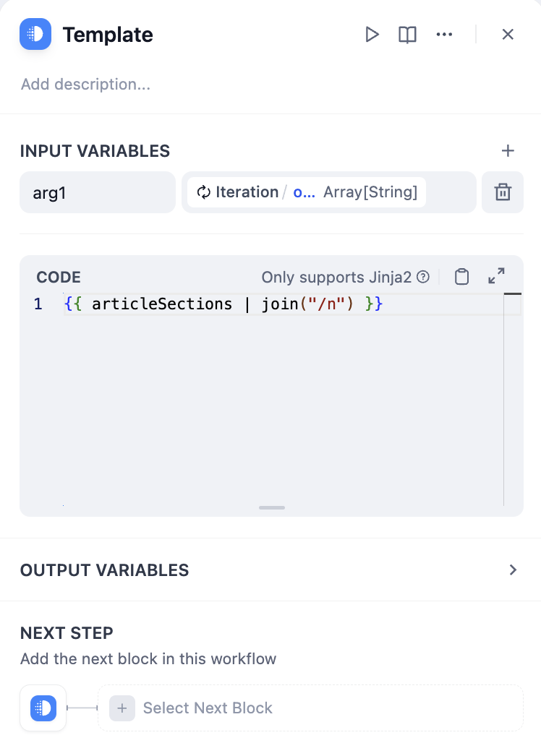Click the Add description field
This screenshot has height=756, width=541.
[85, 85]
